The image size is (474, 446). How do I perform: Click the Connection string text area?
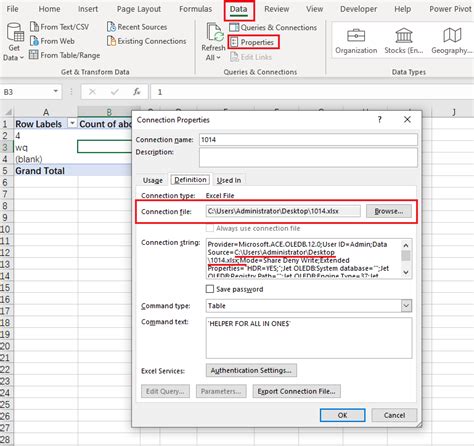click(x=303, y=259)
